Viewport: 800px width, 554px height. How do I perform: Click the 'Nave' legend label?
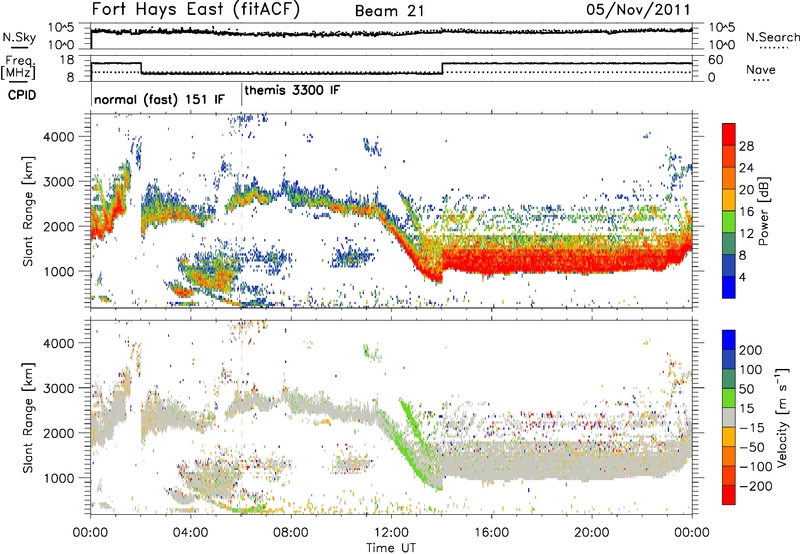coord(761,69)
